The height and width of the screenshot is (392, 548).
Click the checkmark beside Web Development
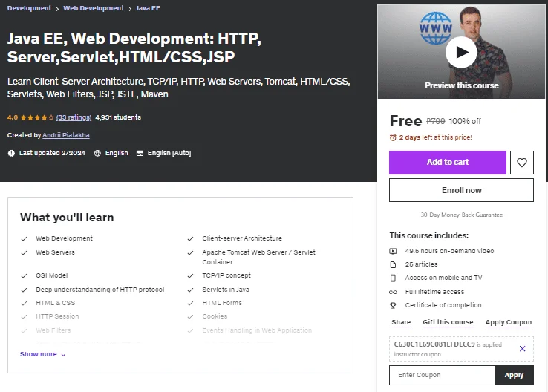pos(24,238)
